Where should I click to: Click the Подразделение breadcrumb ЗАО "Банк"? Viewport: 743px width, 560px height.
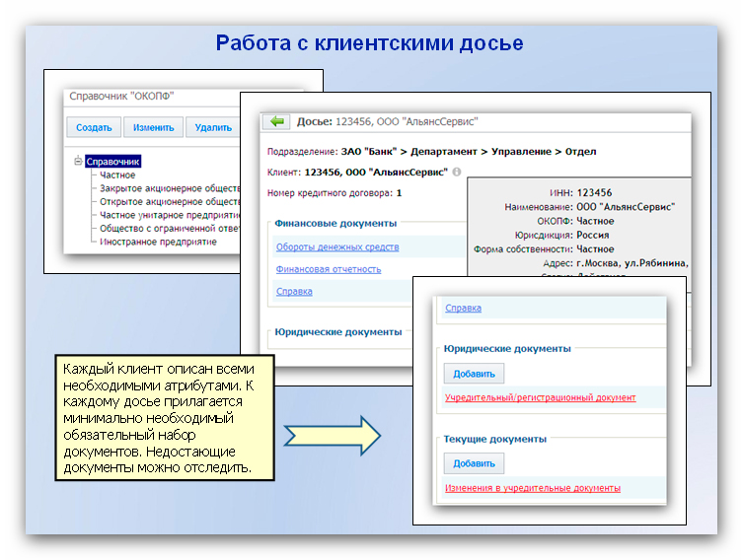tap(369, 152)
